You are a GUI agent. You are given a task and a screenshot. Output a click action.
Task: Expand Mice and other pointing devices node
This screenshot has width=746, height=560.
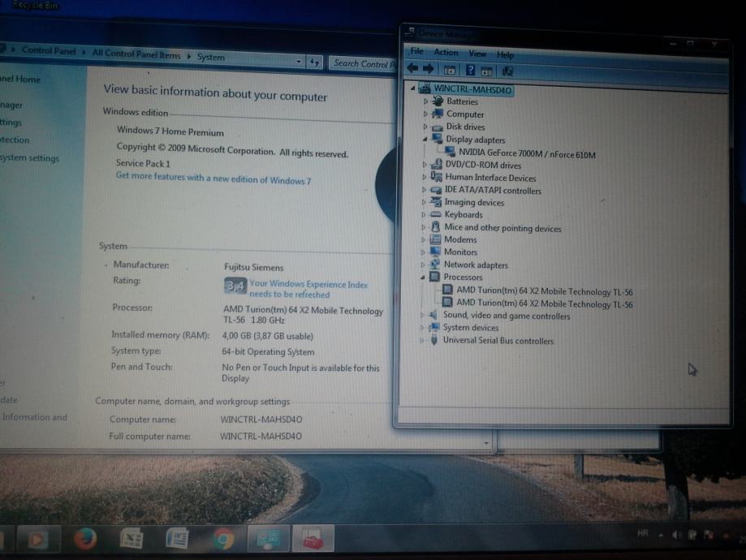tap(424, 227)
